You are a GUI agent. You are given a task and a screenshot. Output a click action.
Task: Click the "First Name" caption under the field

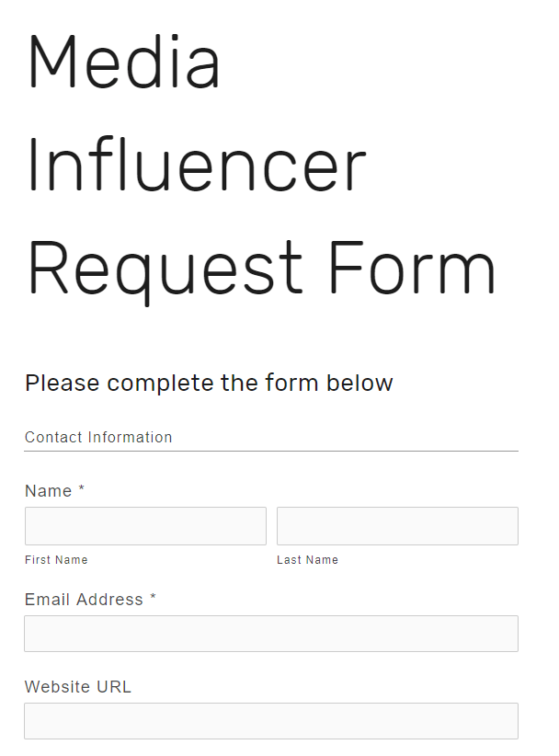coord(56,560)
